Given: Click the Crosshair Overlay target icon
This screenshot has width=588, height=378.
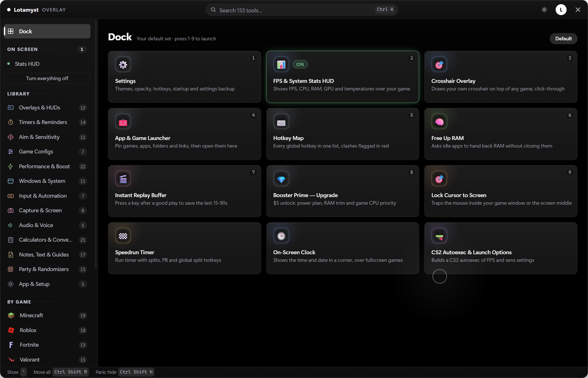Looking at the screenshot, I should 439,65.
